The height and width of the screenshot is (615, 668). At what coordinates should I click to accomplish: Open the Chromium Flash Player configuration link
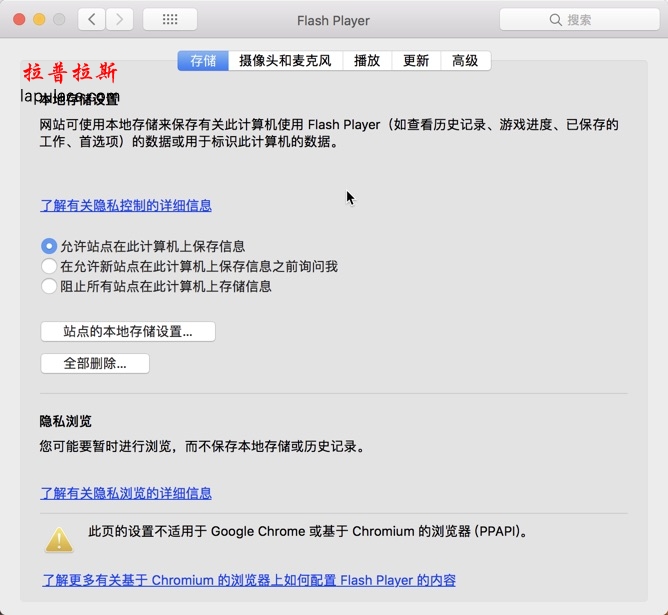(x=249, y=580)
